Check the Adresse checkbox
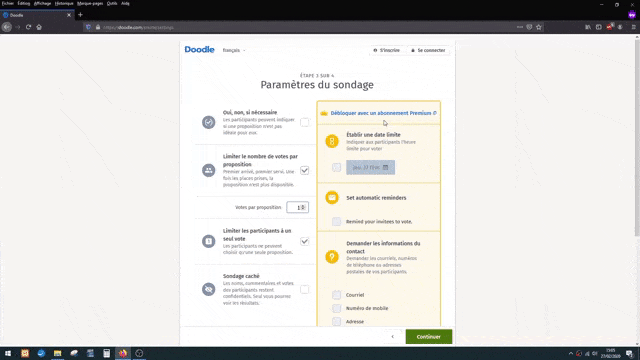Screen dimensions: 640x360 point(336,322)
